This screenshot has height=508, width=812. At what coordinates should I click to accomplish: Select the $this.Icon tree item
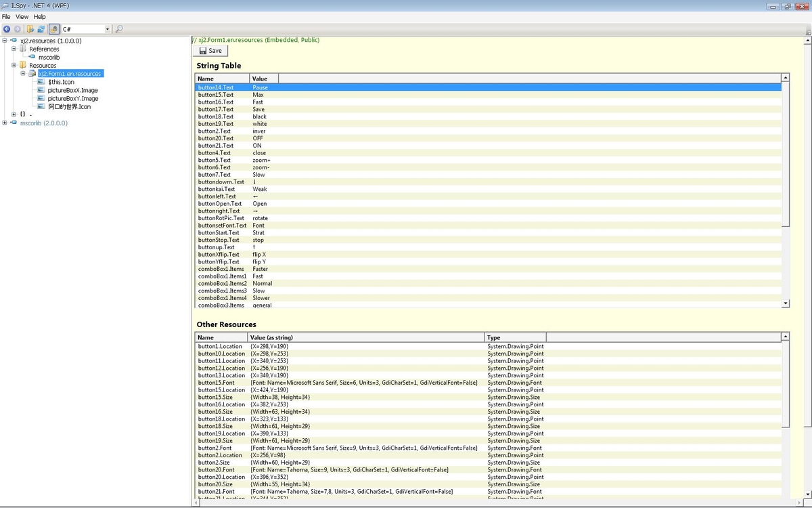pyautogui.click(x=61, y=81)
